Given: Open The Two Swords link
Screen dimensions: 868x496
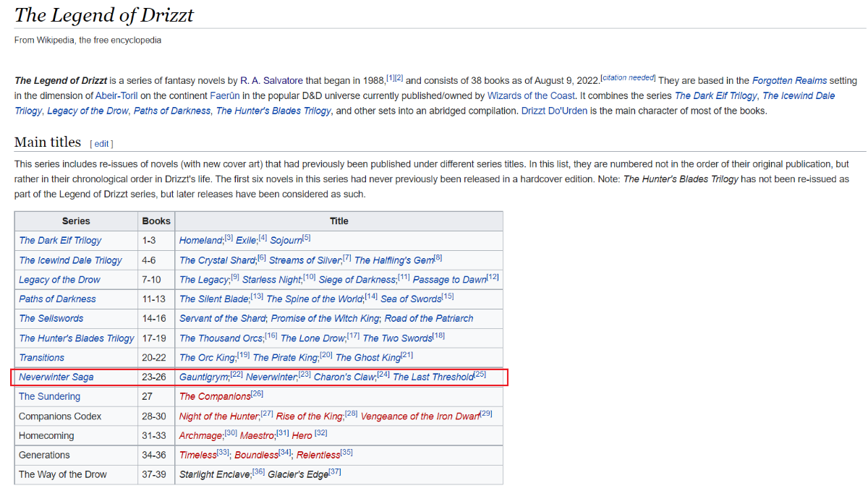Looking at the screenshot, I should tap(398, 338).
